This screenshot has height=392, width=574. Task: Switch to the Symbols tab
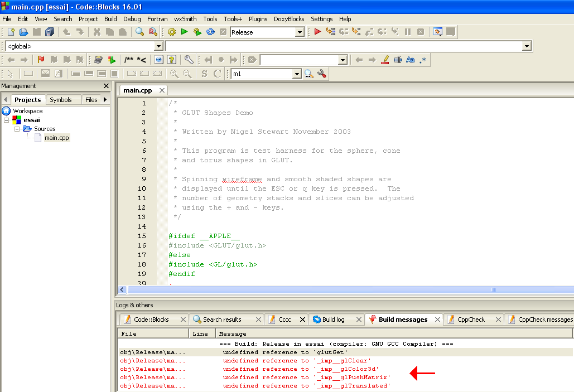pyautogui.click(x=61, y=100)
